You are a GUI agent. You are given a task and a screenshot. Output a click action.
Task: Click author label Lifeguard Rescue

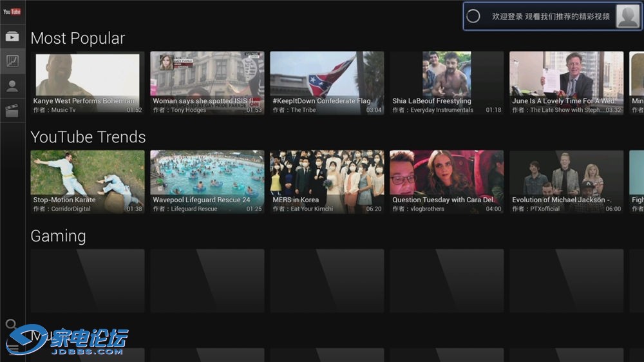194,209
